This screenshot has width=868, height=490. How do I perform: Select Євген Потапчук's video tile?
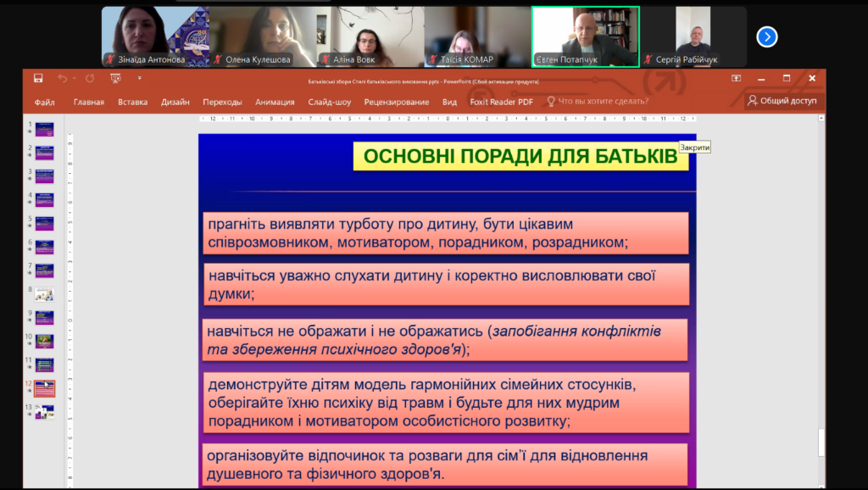[x=585, y=36]
